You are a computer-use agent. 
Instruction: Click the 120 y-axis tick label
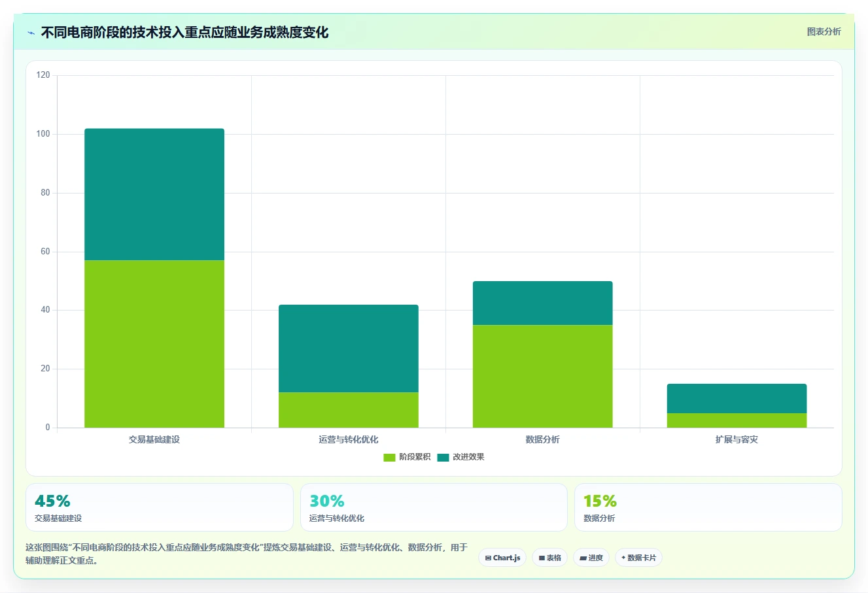43,75
